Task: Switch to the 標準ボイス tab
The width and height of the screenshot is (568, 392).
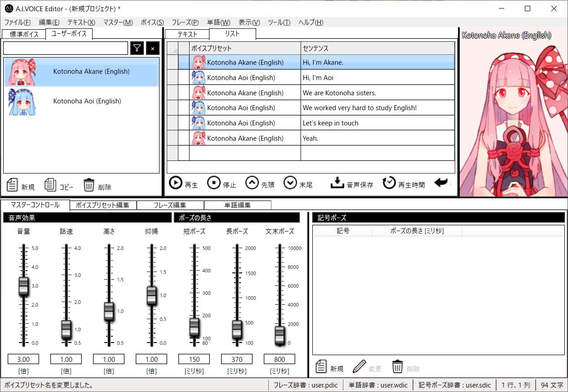Action: [x=24, y=34]
